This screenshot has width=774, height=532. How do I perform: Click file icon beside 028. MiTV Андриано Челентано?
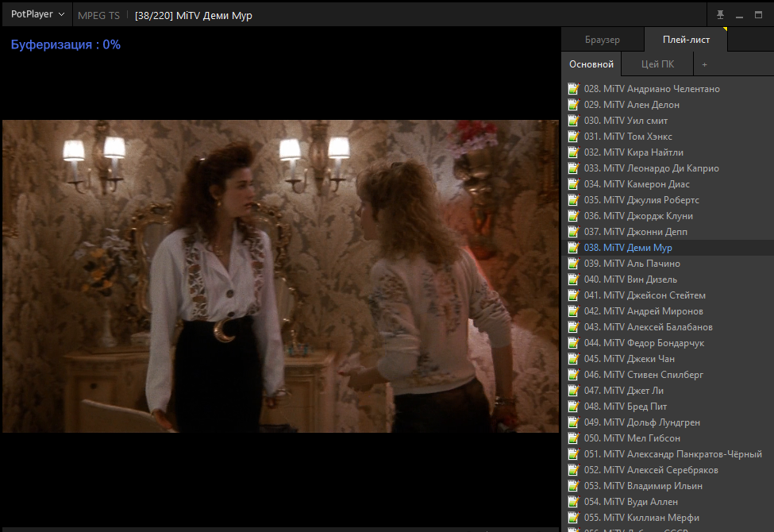[x=574, y=89]
